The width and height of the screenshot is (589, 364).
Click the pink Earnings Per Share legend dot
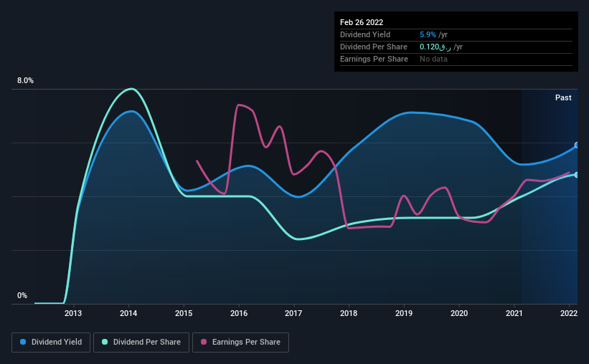(204, 342)
